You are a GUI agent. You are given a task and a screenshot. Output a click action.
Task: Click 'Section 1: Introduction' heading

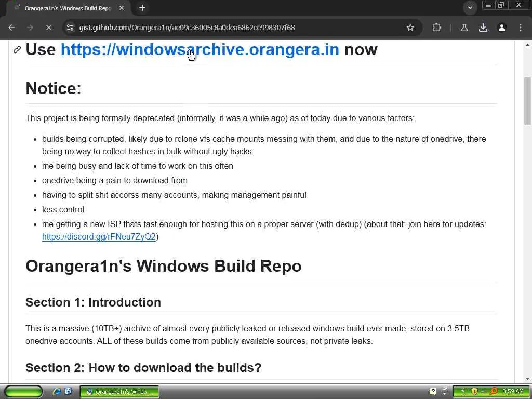pyautogui.click(x=94, y=302)
